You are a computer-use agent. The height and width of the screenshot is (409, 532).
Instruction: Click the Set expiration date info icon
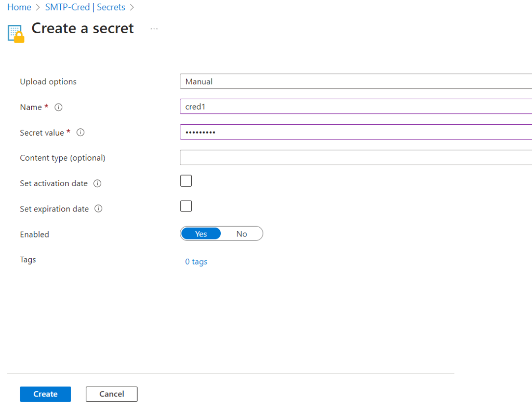[98, 209]
